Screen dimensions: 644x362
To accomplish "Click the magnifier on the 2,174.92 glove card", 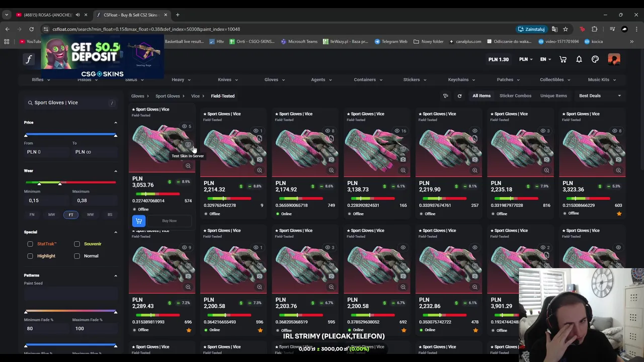I will point(331,170).
